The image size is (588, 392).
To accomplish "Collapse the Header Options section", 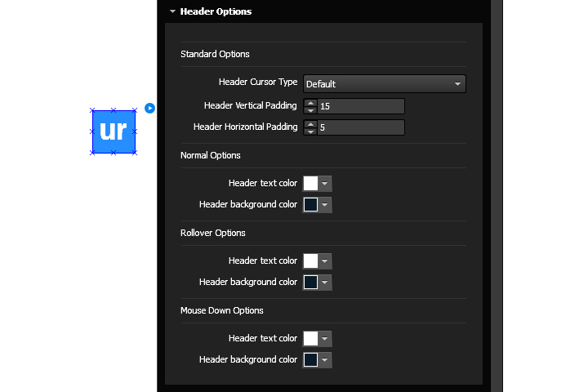I will pos(172,11).
